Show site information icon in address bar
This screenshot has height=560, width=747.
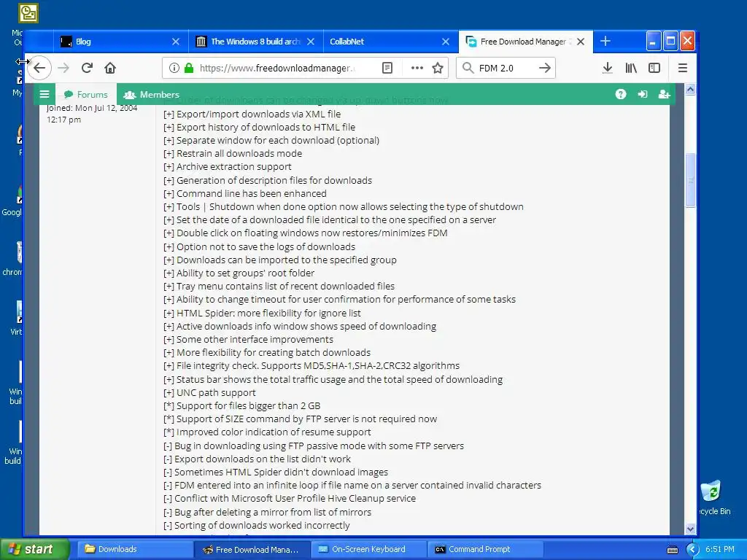174,68
